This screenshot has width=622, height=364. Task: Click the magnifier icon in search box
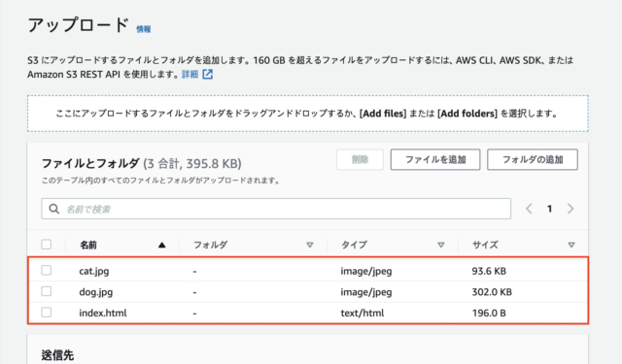click(x=54, y=209)
